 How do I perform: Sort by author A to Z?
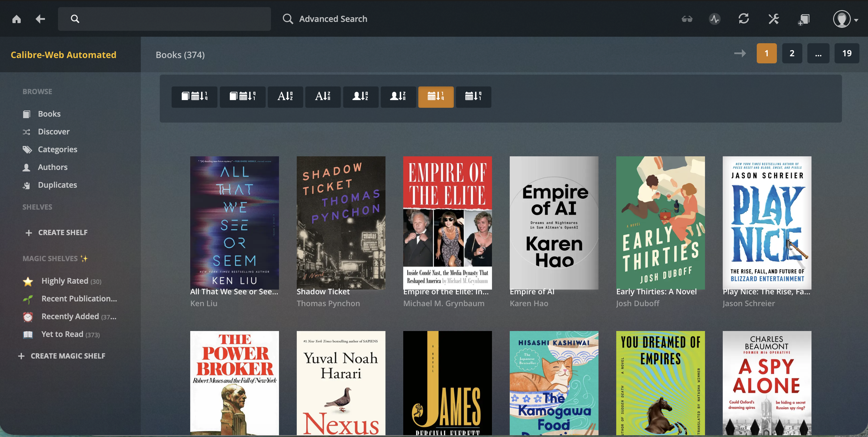(x=361, y=97)
